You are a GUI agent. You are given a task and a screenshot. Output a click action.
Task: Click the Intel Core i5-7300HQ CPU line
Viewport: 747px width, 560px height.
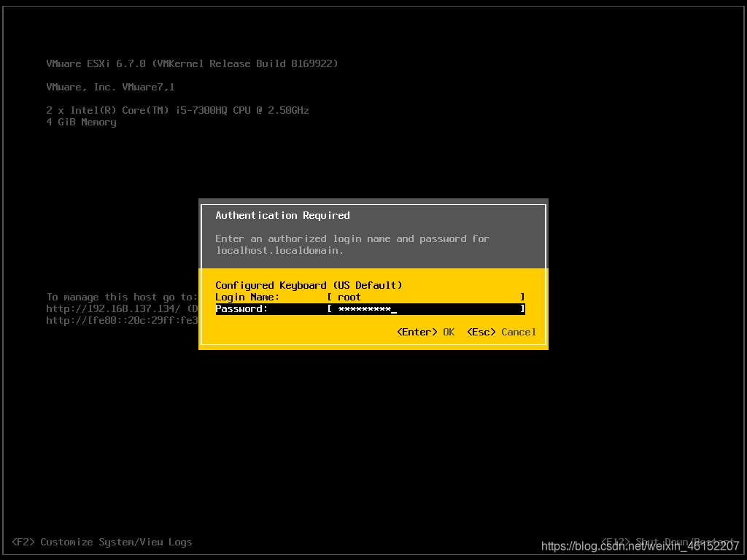click(x=177, y=110)
